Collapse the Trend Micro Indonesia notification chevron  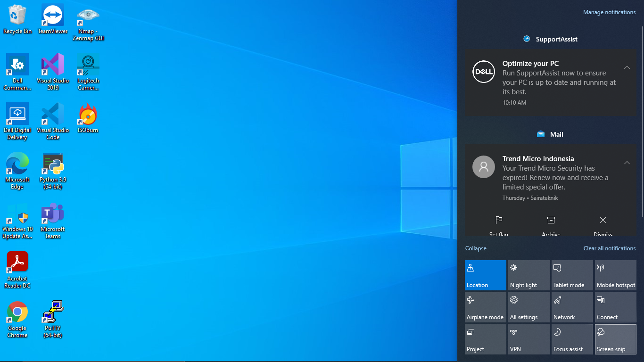click(627, 163)
